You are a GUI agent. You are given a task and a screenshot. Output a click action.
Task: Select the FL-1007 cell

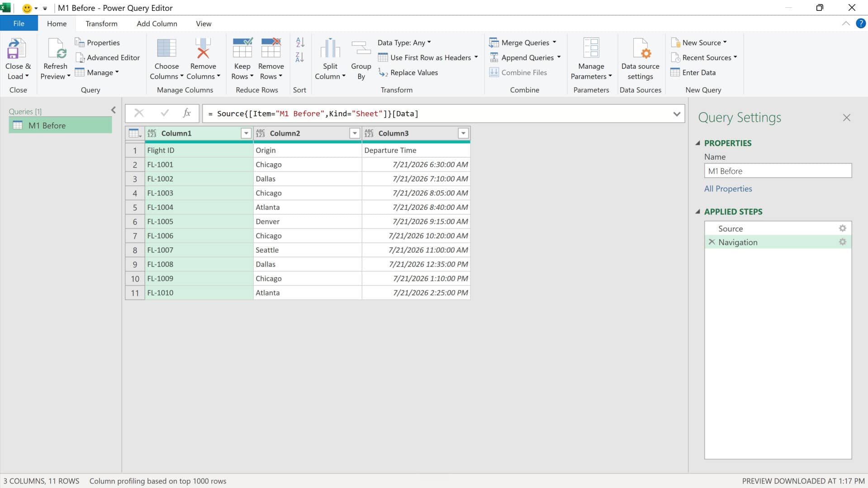click(x=199, y=250)
